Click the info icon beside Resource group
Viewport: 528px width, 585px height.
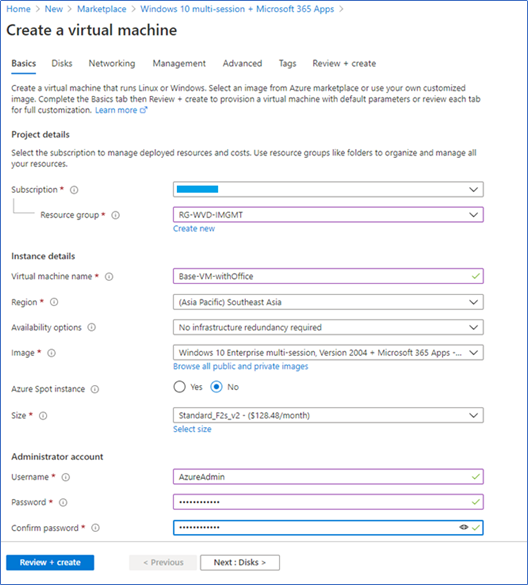[x=116, y=215]
